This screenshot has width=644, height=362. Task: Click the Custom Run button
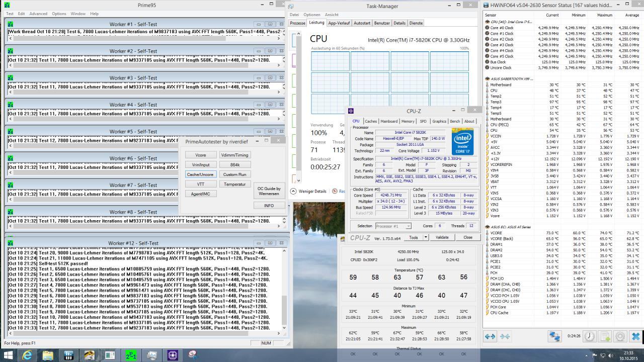point(235,174)
